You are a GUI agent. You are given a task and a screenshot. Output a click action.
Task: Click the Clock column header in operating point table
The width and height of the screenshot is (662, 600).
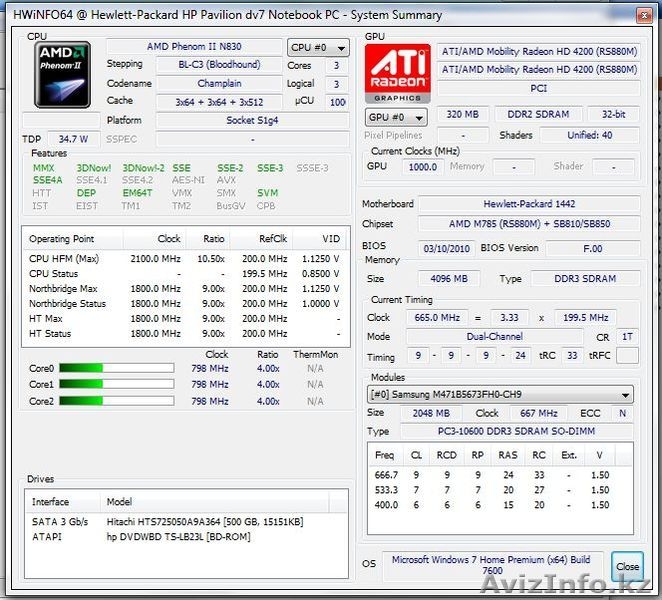pos(155,239)
